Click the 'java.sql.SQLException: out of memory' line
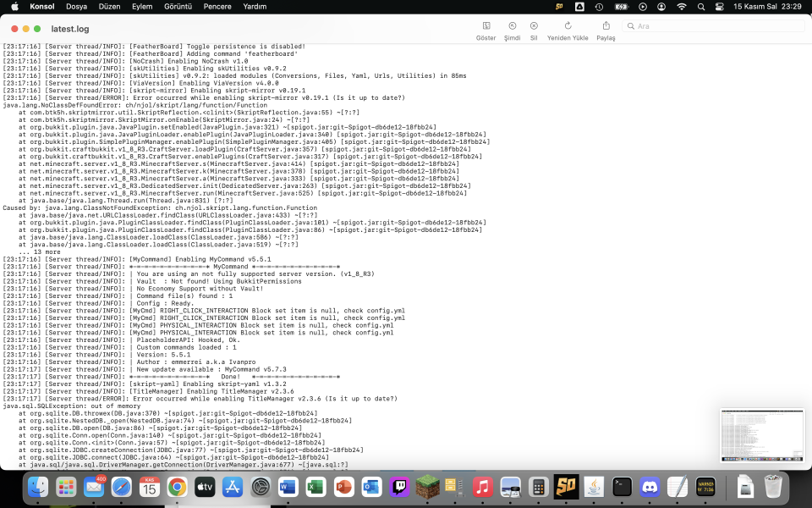Viewport: 812px width, 508px height. coord(71,406)
